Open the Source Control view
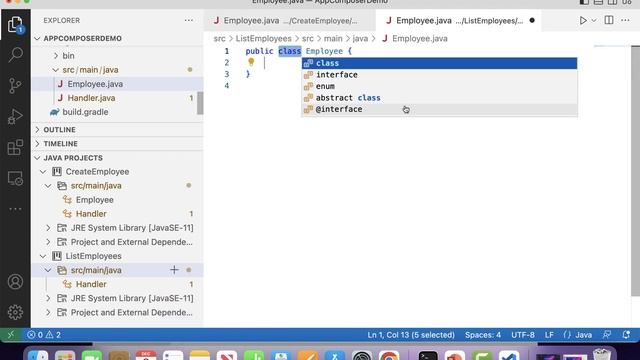640x360 pixels. tap(15, 85)
